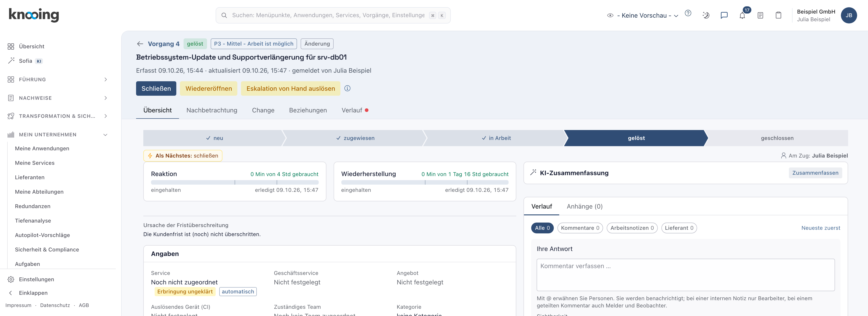Viewport: 868px width, 316px height.
Task: Click the KI-Zusammenfassung wand icon
Action: (533, 173)
